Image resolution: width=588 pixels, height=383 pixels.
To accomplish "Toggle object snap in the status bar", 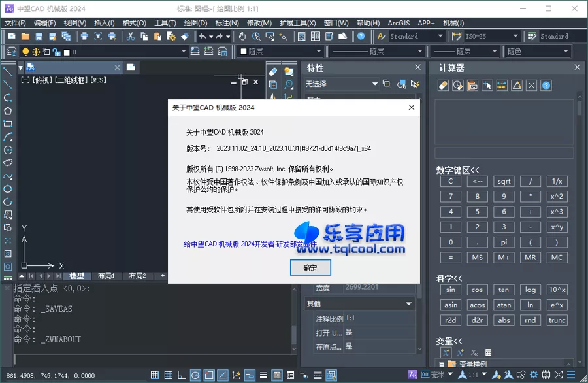I will coord(209,376).
